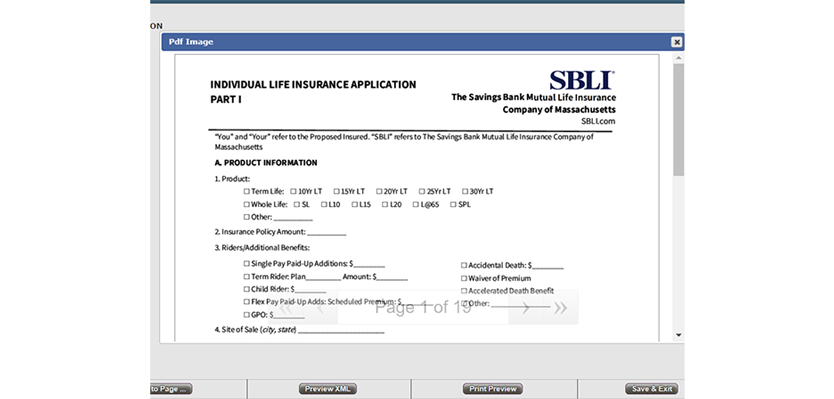Click the 'Pdf Image' dialog title

click(x=191, y=42)
